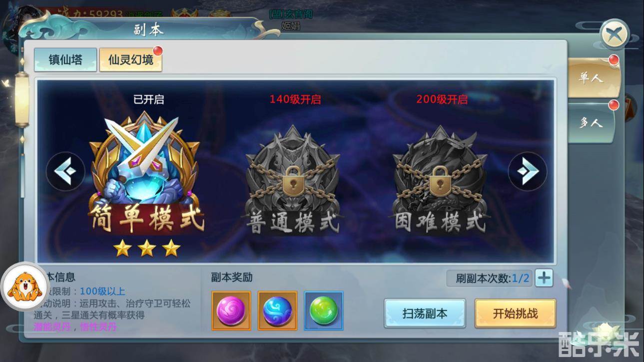Switch to the 仙灵幻境 tab
Viewport: 644px width, 362px height.
(130, 60)
